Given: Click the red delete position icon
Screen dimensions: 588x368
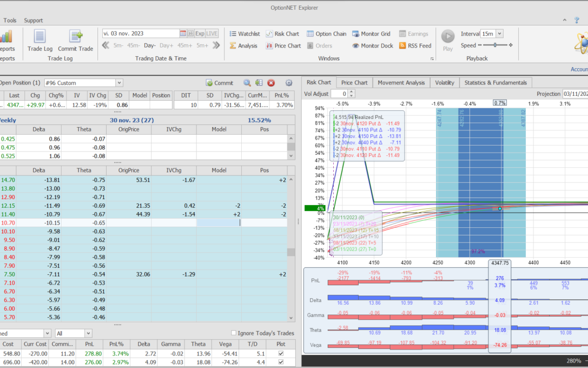Looking at the screenshot, I should coord(271,83).
